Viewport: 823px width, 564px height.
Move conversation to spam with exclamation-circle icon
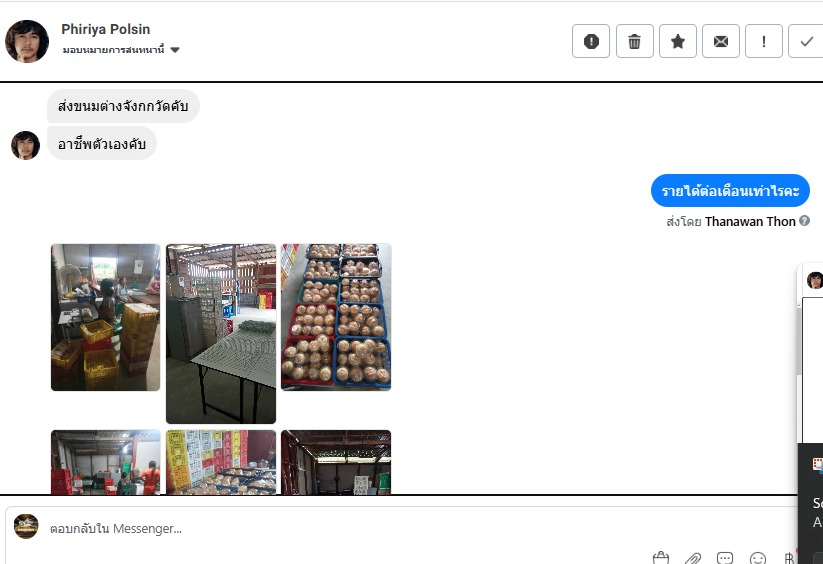point(591,41)
